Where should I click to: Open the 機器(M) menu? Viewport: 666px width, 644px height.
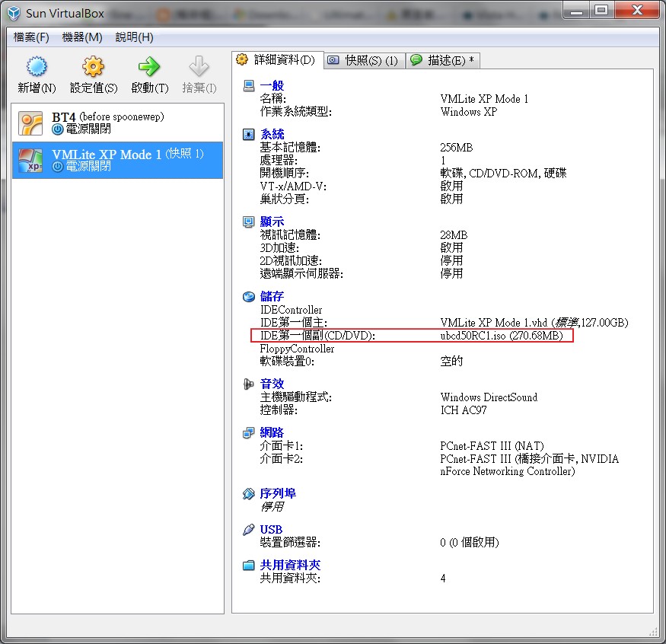pos(82,37)
